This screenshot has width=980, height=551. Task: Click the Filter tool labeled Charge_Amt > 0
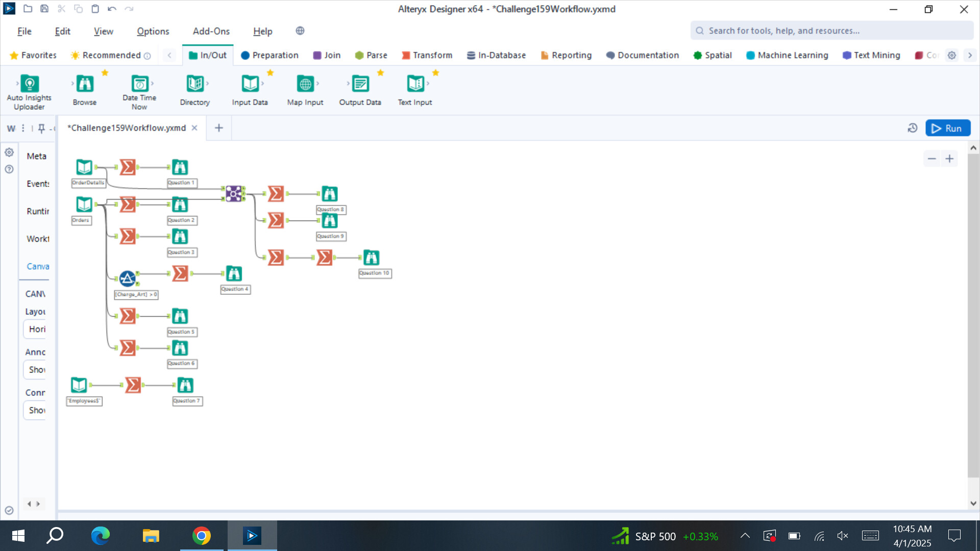(x=128, y=279)
